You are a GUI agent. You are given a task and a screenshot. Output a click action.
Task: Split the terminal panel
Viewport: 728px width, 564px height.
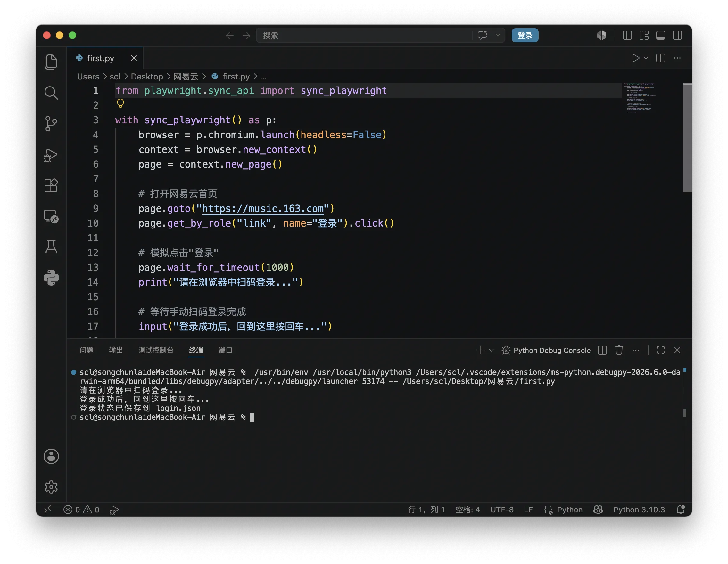(602, 350)
